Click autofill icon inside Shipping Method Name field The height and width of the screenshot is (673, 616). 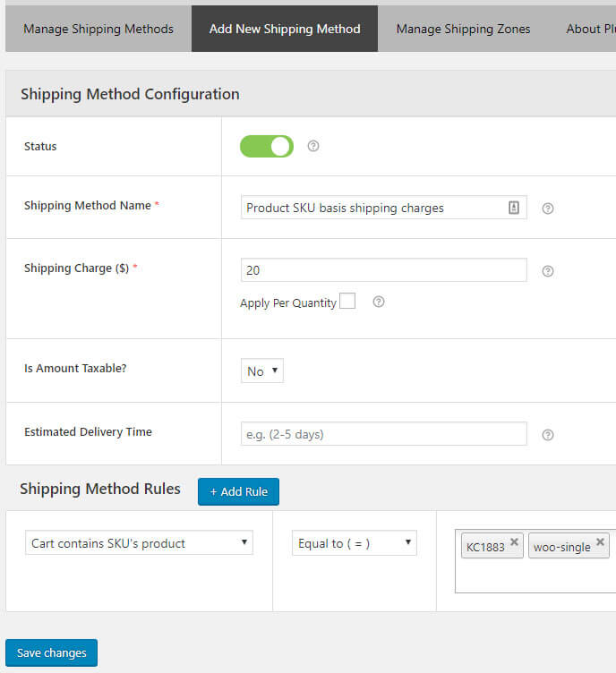[514, 208]
